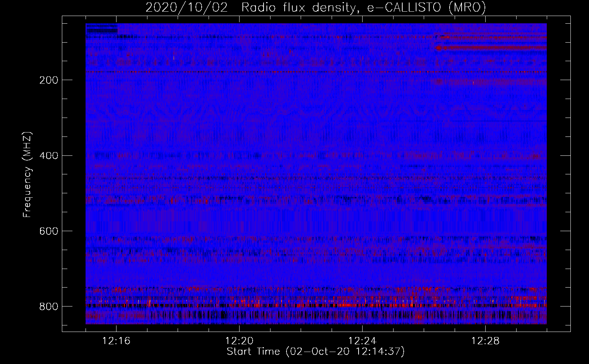Click the 12:24 time tick label
This screenshot has height=364, width=589.
(362, 341)
